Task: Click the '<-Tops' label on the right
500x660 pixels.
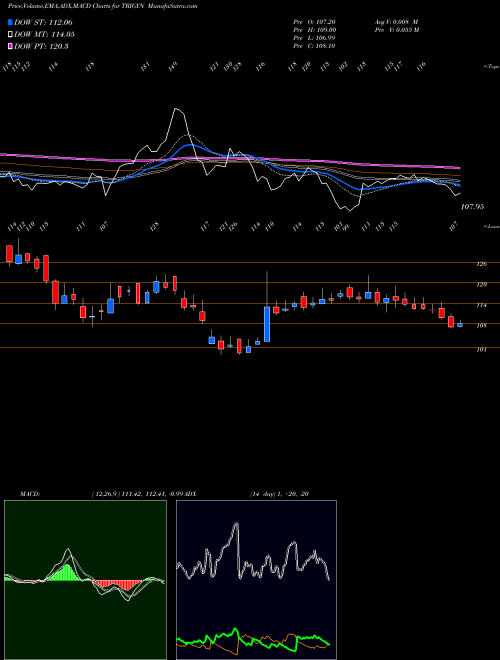Action: (492, 67)
